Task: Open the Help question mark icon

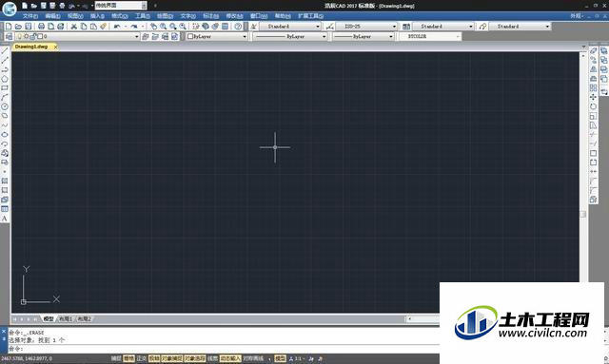Action: 238,27
